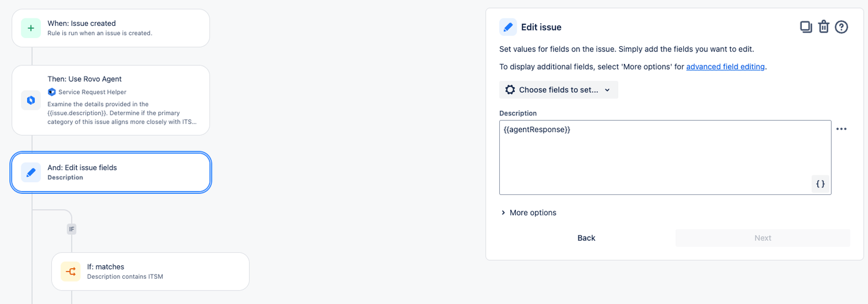Click the Next button
This screenshot has width=868, height=304.
click(763, 238)
